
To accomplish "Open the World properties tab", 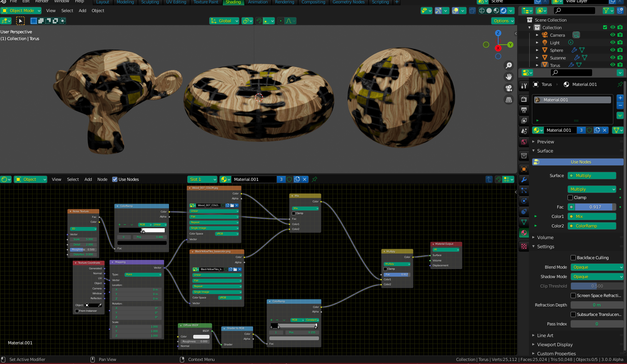I will tap(524, 142).
